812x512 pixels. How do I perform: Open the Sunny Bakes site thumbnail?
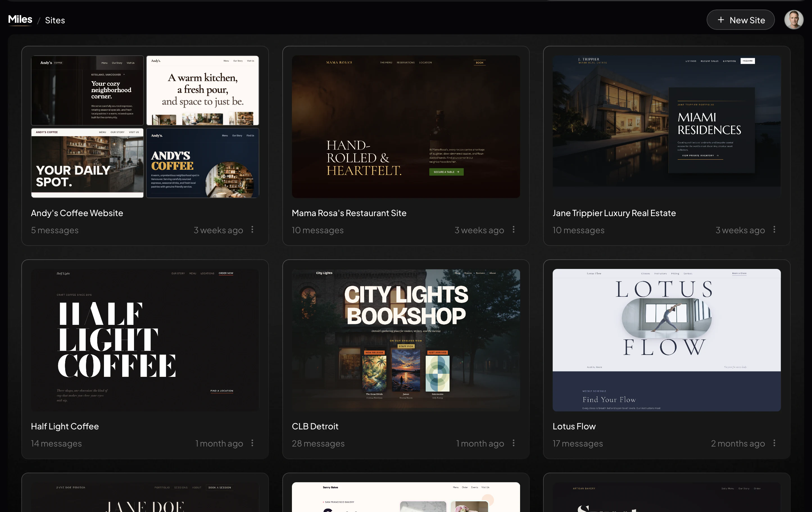pyautogui.click(x=406, y=497)
